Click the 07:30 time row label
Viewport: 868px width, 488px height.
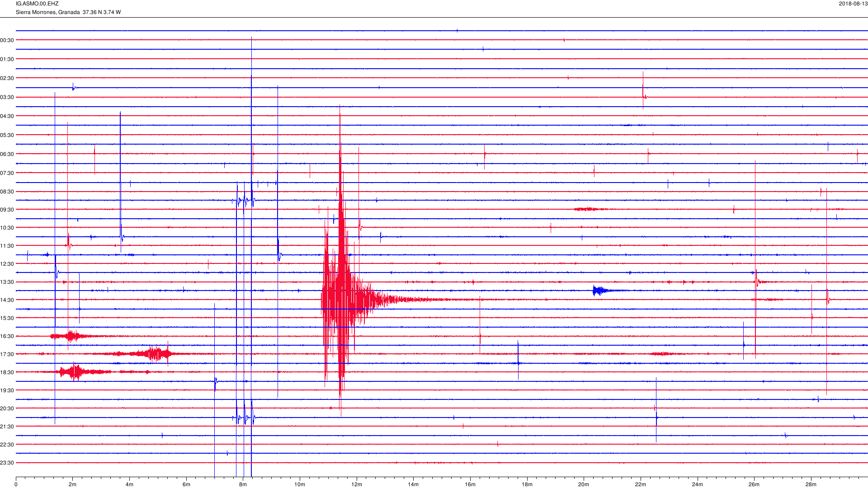tap(7, 173)
